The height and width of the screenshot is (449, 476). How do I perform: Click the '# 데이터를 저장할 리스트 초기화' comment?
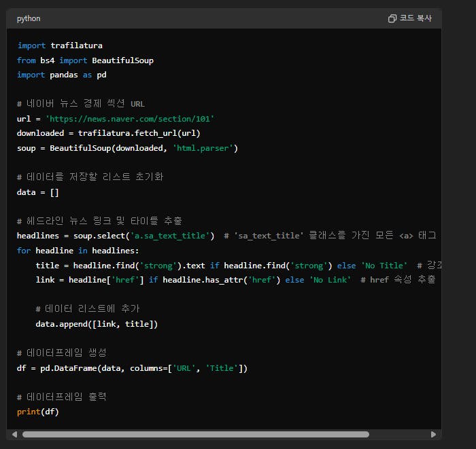pos(90,177)
